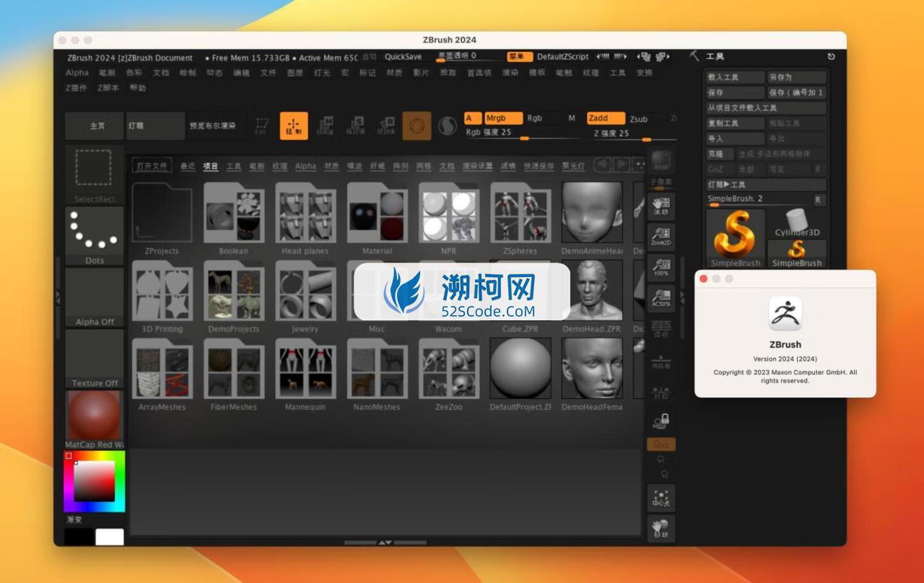Click the sculptris S-sphere icon
This screenshot has height=583, width=924.
point(448,126)
